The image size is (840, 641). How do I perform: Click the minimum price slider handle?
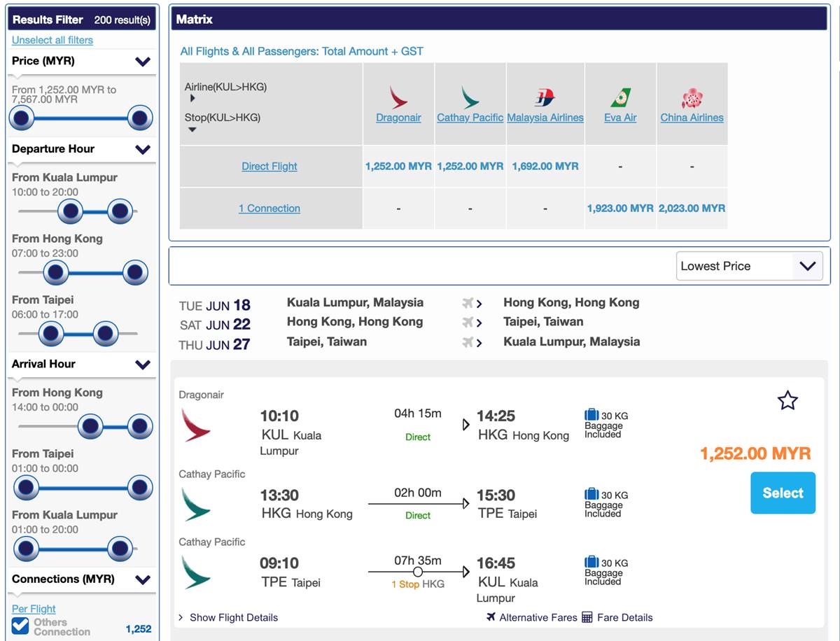(x=21, y=118)
